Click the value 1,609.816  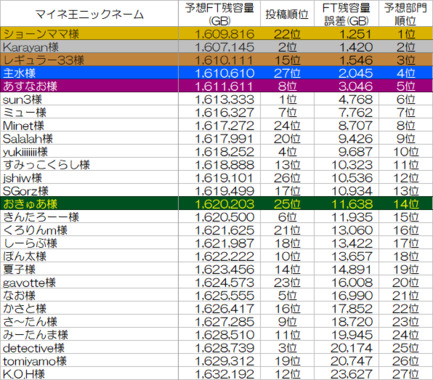click(x=224, y=34)
